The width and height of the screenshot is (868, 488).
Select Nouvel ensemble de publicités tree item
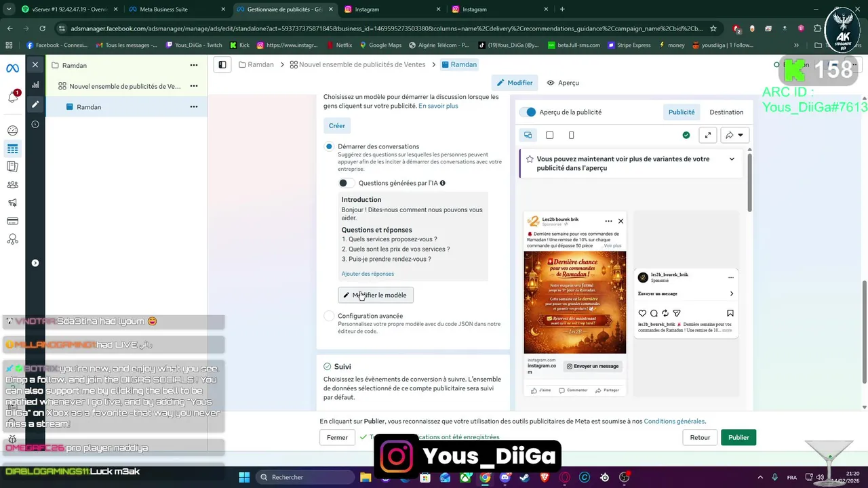tap(125, 86)
